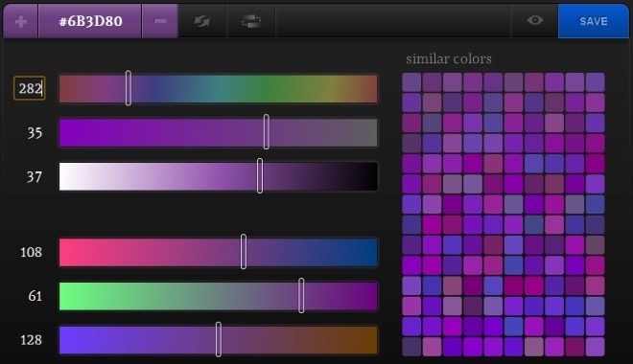Toggle the eye preview icon
This screenshot has height=364, width=633.
point(535,20)
